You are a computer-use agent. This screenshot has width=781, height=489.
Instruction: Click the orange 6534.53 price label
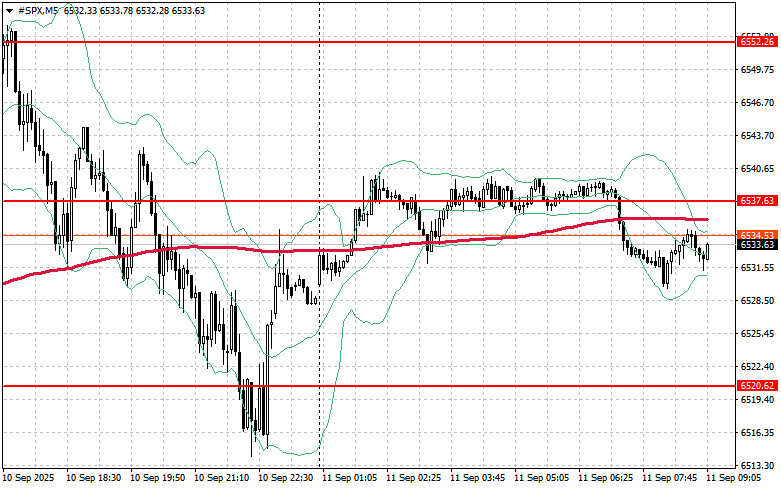tap(757, 235)
